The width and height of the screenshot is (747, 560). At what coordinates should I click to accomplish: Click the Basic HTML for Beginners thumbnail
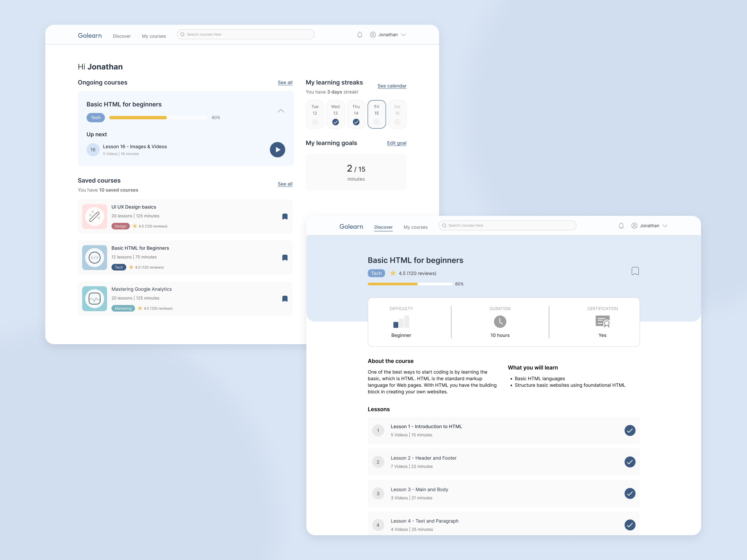[x=95, y=258]
